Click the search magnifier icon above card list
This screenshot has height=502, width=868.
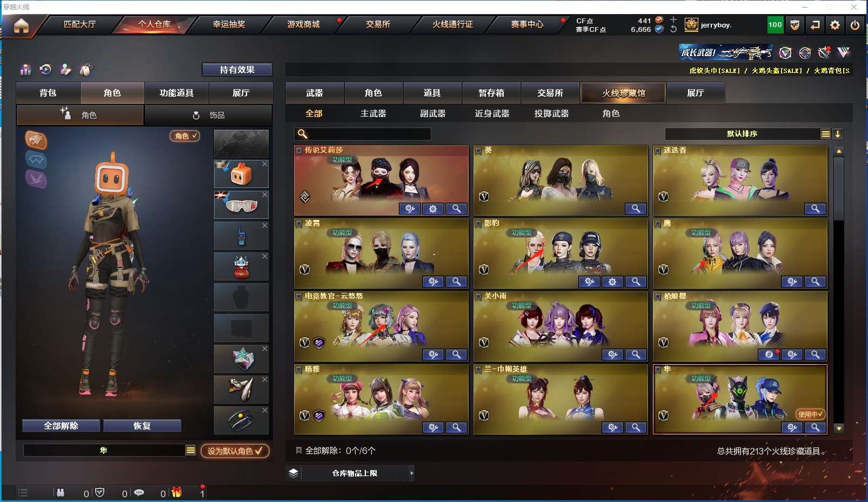[x=303, y=133]
